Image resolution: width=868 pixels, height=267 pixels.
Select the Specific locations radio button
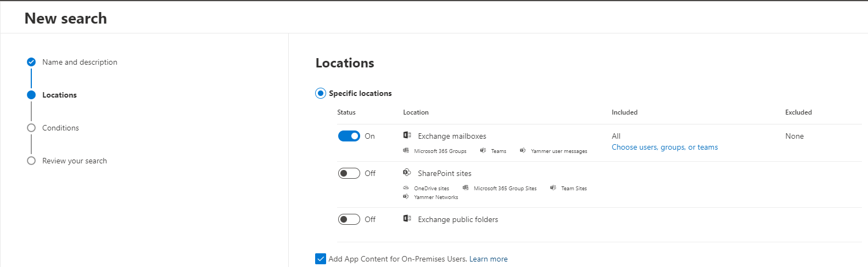pos(321,93)
